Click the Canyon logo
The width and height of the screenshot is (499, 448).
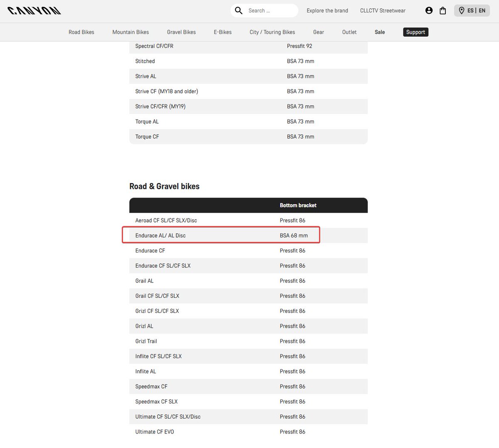(x=34, y=11)
